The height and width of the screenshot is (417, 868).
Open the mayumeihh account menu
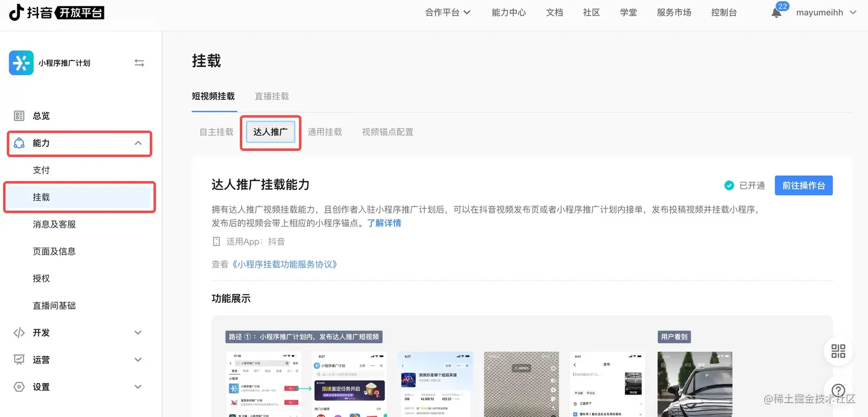[827, 13]
